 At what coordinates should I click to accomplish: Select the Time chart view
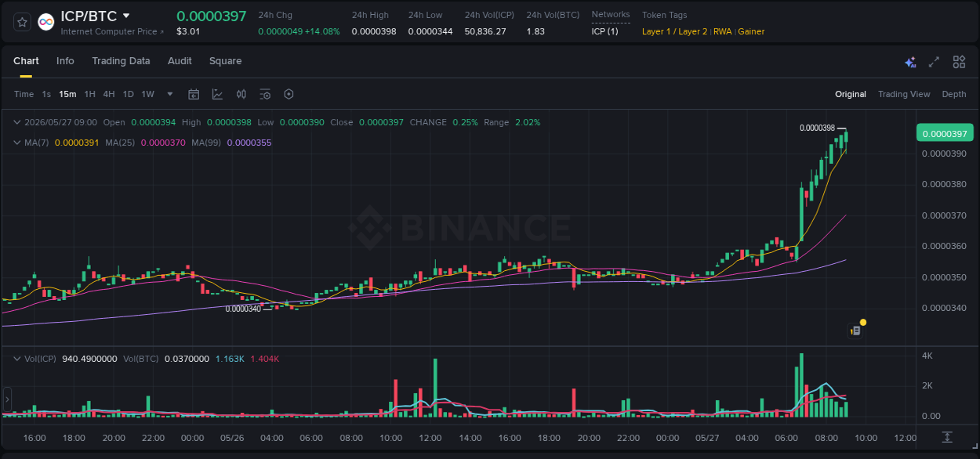[24, 94]
